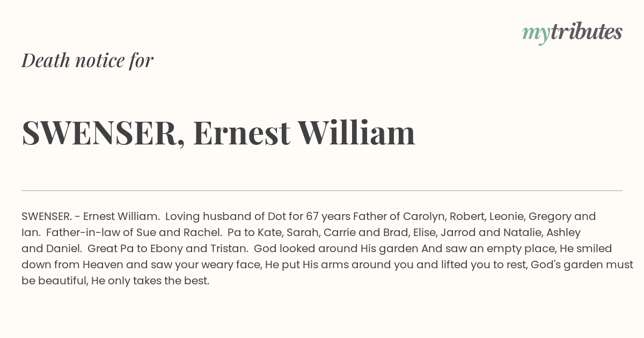Click the 'SWENSER, Ernest William' main heading
The height and width of the screenshot is (338, 644).
pos(218,133)
